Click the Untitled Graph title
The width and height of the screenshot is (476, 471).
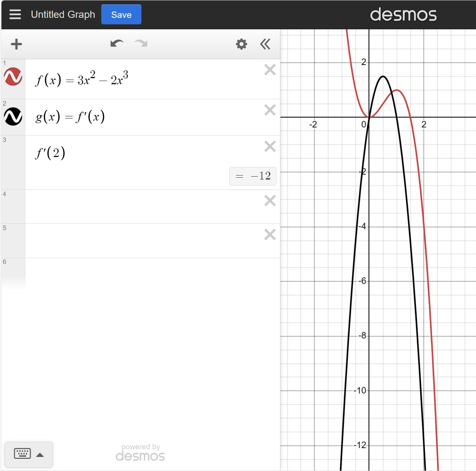(x=63, y=15)
